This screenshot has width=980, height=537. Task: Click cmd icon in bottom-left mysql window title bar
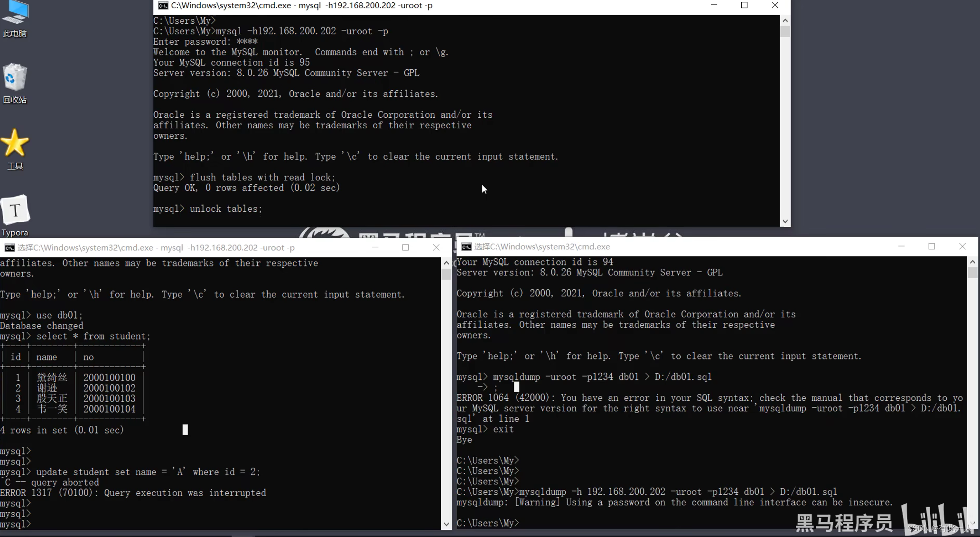click(x=9, y=248)
